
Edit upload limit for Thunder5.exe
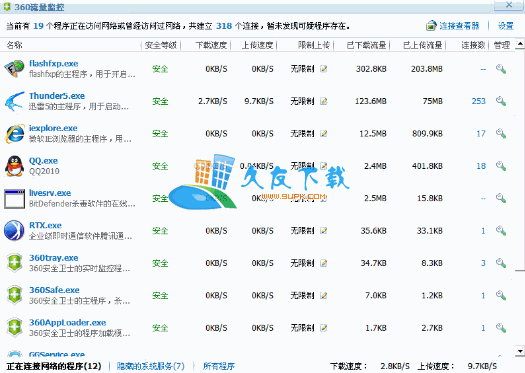pyautogui.click(x=323, y=101)
